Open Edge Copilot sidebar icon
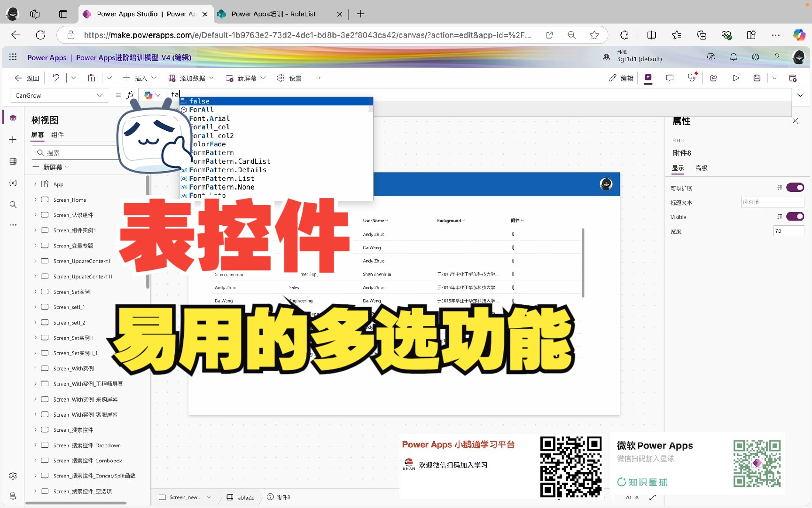812x508 pixels. coord(799,35)
